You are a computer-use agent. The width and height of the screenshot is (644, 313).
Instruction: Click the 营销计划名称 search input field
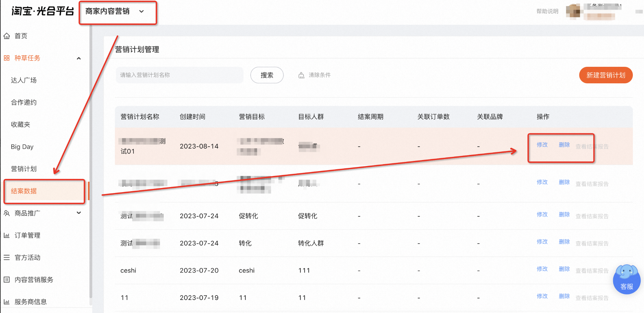click(x=180, y=75)
